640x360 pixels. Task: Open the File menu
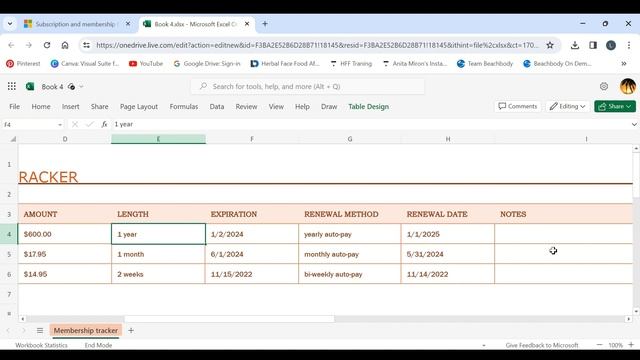click(x=14, y=107)
